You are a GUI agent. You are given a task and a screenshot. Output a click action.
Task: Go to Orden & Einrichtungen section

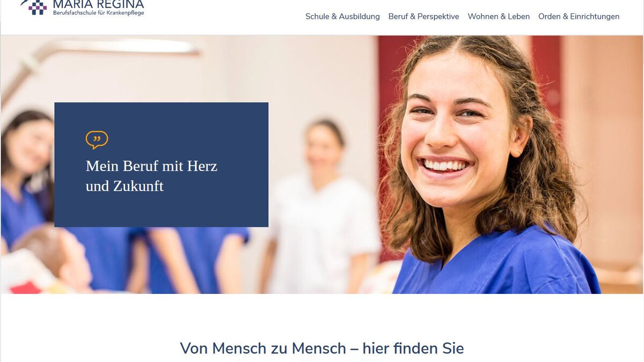579,17
